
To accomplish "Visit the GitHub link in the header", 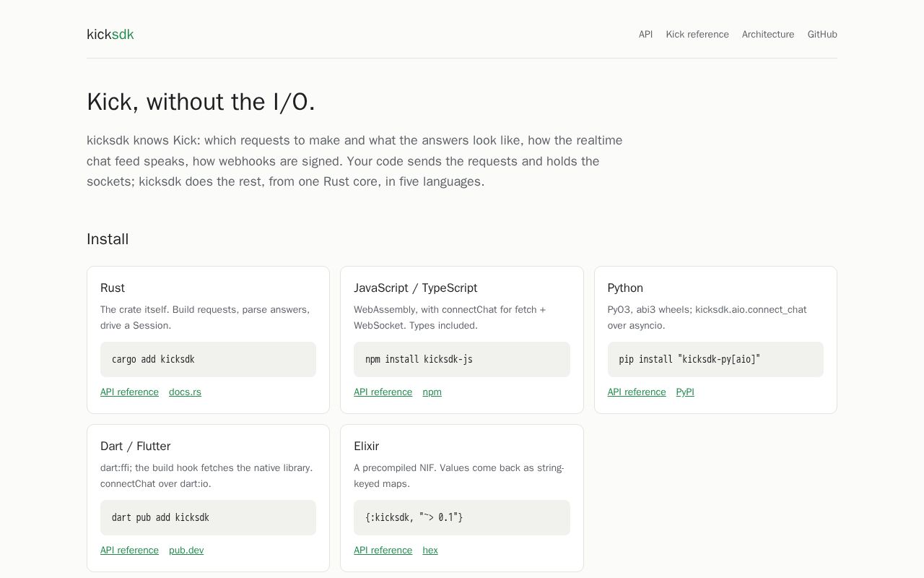I will coord(822,35).
